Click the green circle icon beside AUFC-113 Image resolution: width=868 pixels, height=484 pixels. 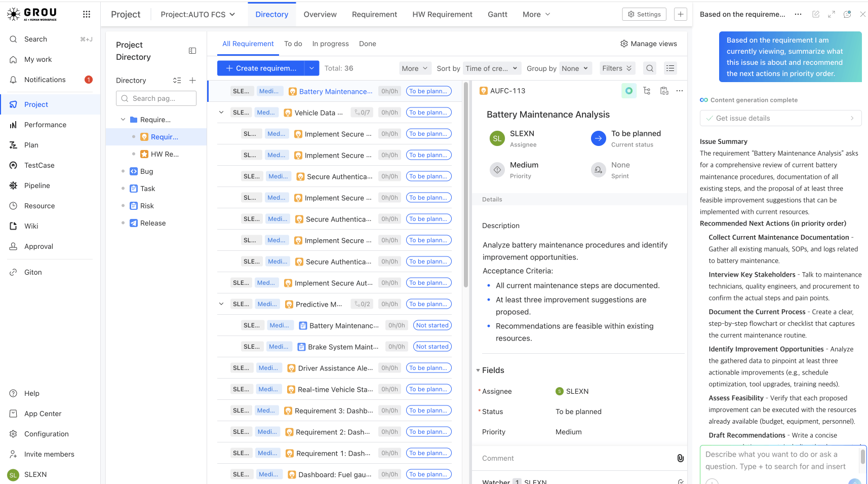coord(629,91)
